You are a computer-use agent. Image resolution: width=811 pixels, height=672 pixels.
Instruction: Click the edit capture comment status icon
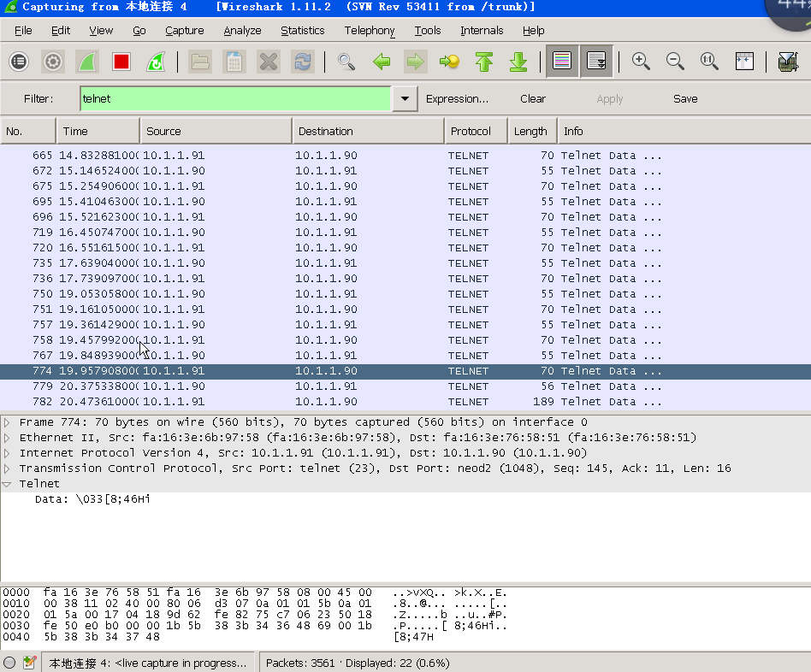29,663
